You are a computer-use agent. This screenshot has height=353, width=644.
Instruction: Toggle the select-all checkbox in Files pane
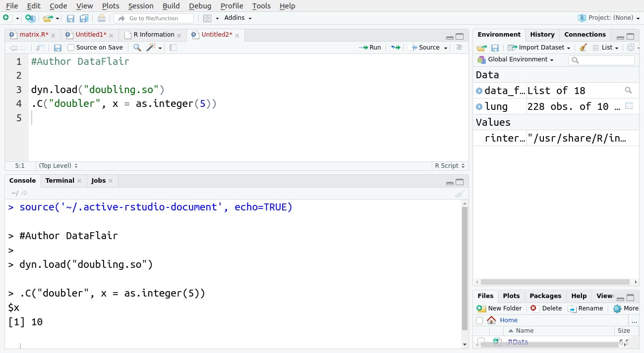(479, 320)
